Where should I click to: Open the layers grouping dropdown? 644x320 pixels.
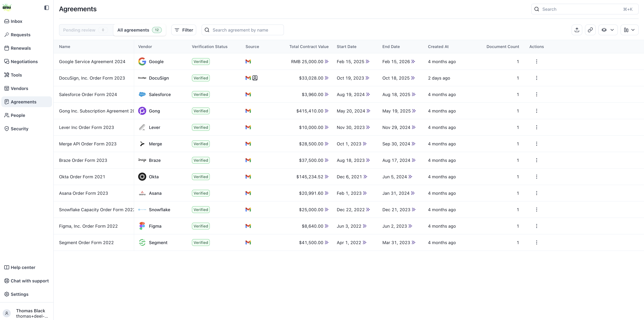[608, 30]
